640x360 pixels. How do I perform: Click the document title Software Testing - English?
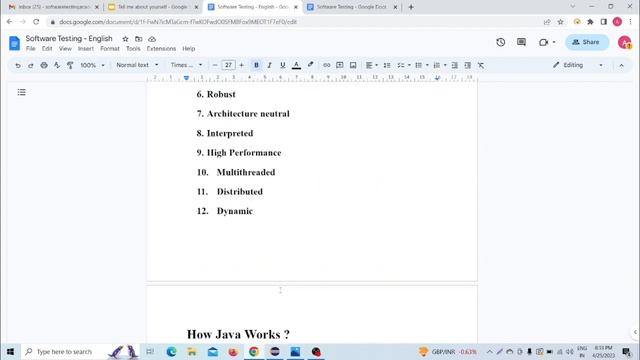coord(69,38)
